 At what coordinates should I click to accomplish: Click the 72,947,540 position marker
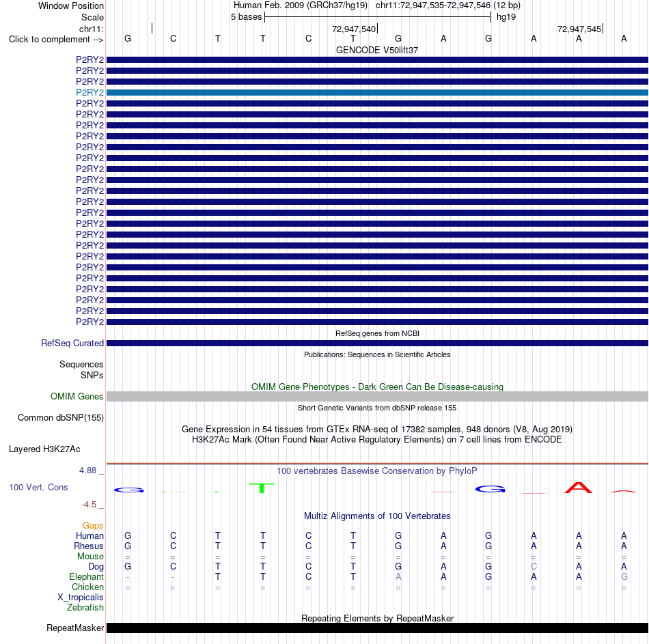coord(354,29)
